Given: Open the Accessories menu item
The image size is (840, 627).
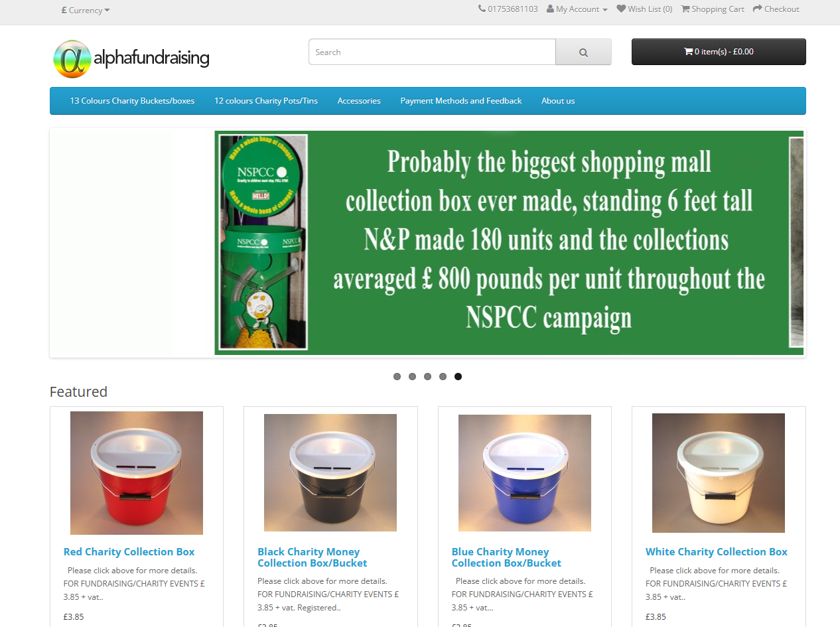Looking at the screenshot, I should click(x=359, y=101).
